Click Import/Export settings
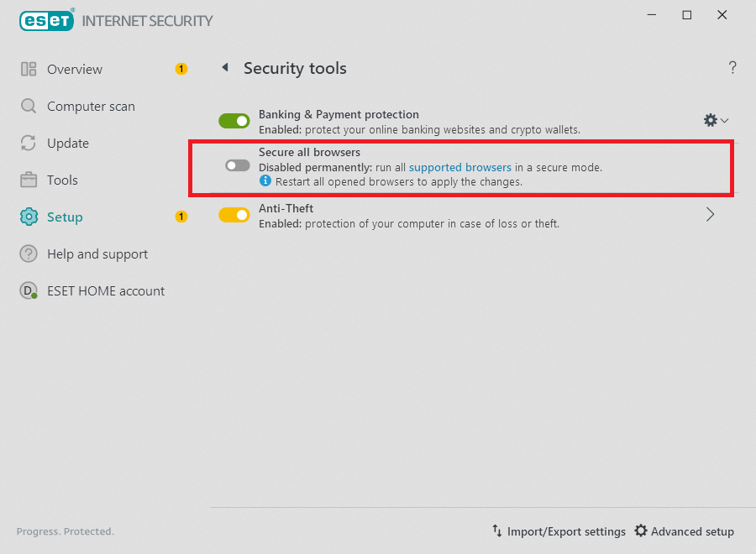Viewport: 756px width, 554px height. [559, 531]
